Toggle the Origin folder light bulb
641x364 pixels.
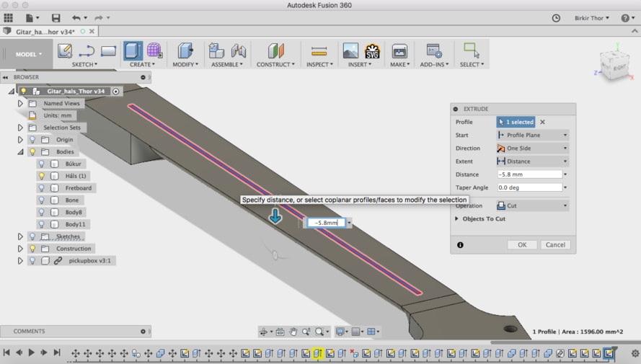click(x=32, y=140)
